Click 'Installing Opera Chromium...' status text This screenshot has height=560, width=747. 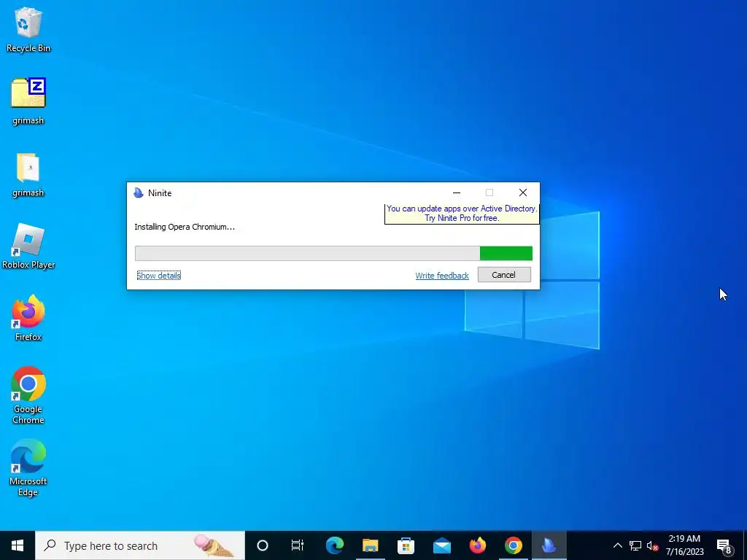click(x=185, y=227)
